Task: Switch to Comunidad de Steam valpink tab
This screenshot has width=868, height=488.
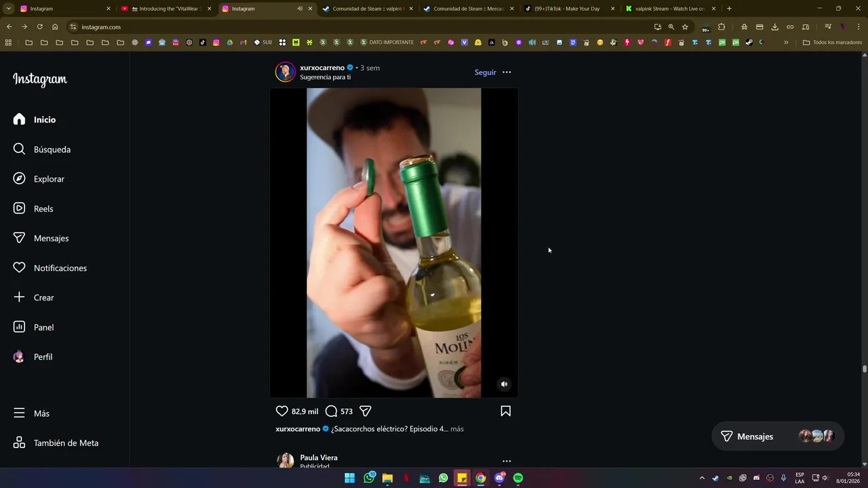Action: click(368, 9)
